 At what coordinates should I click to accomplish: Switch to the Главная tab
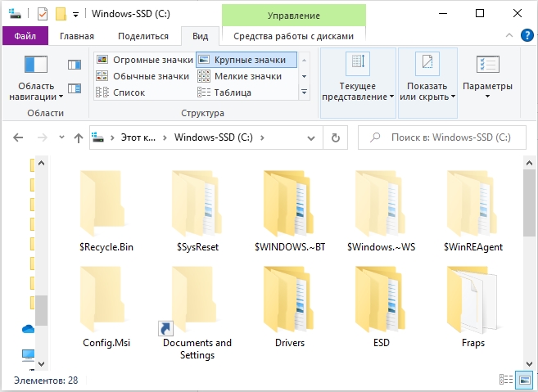pyautogui.click(x=77, y=36)
